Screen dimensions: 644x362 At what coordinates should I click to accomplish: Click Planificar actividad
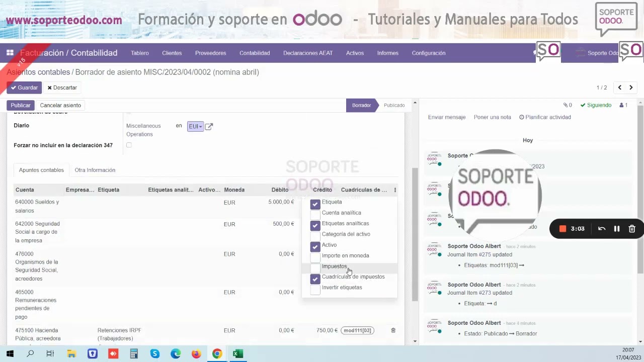point(545,117)
